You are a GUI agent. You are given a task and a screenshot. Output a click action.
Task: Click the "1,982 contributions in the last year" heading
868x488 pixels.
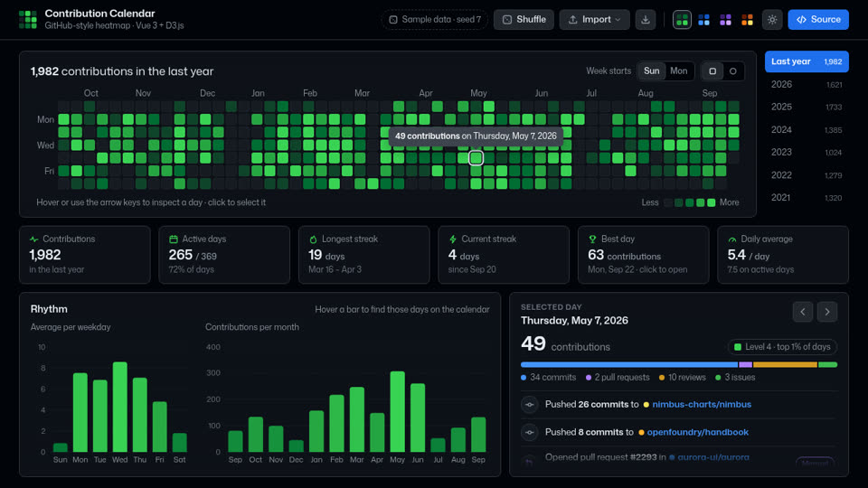tap(122, 71)
